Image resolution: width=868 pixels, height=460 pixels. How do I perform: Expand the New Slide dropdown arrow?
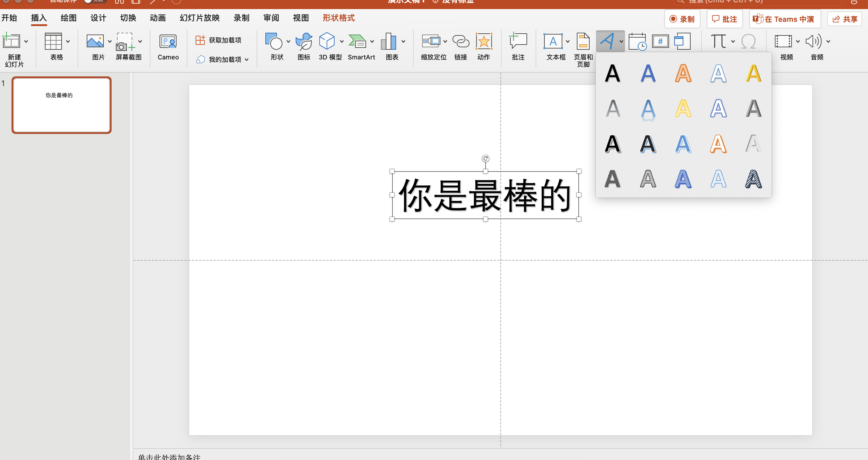pos(26,42)
